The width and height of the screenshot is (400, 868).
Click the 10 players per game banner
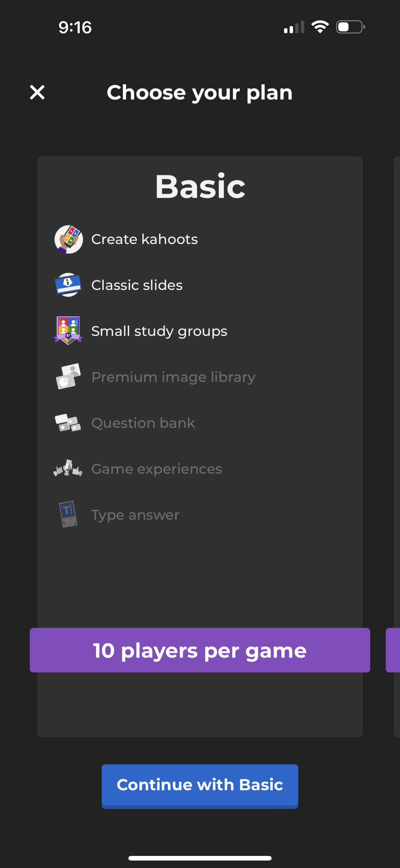[x=200, y=650]
